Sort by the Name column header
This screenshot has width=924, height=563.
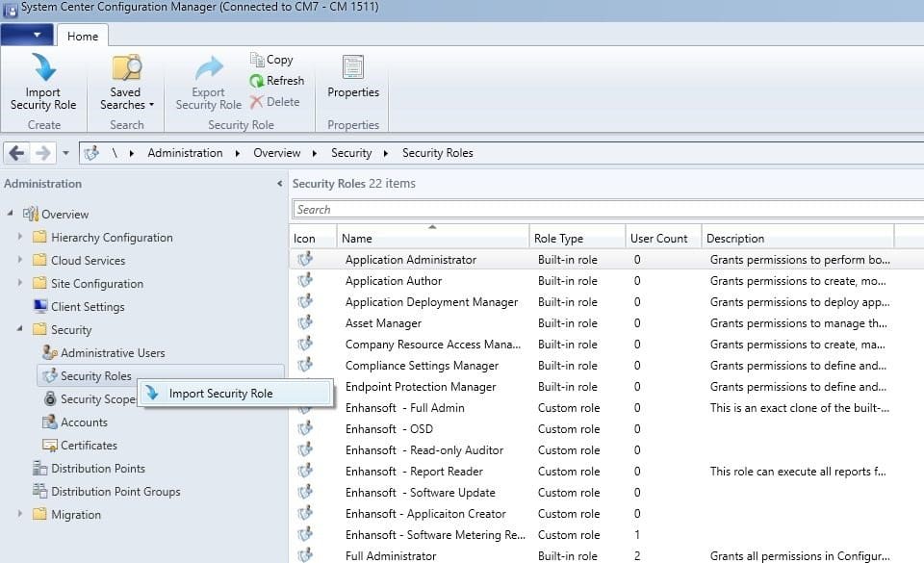pyautogui.click(x=432, y=237)
